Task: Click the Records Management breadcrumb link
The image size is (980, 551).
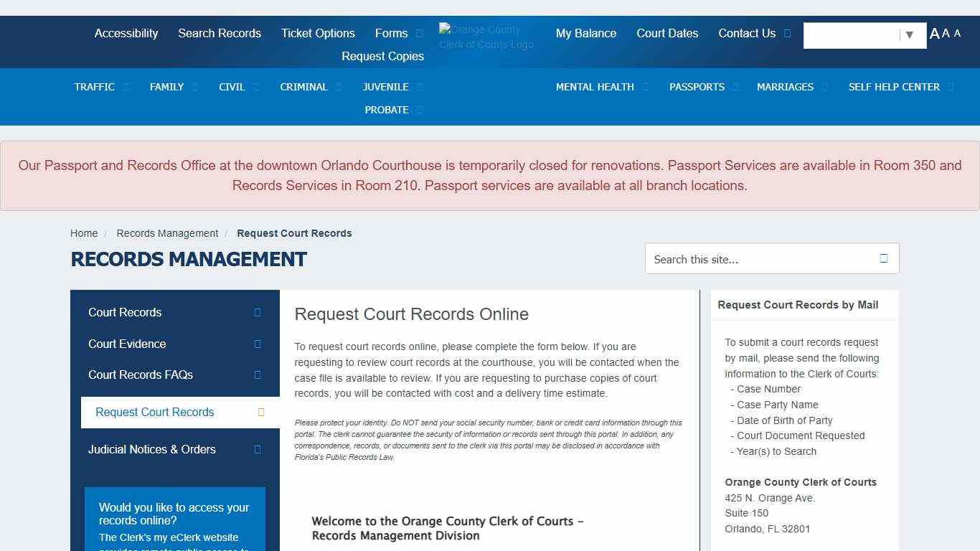Action: click(167, 233)
